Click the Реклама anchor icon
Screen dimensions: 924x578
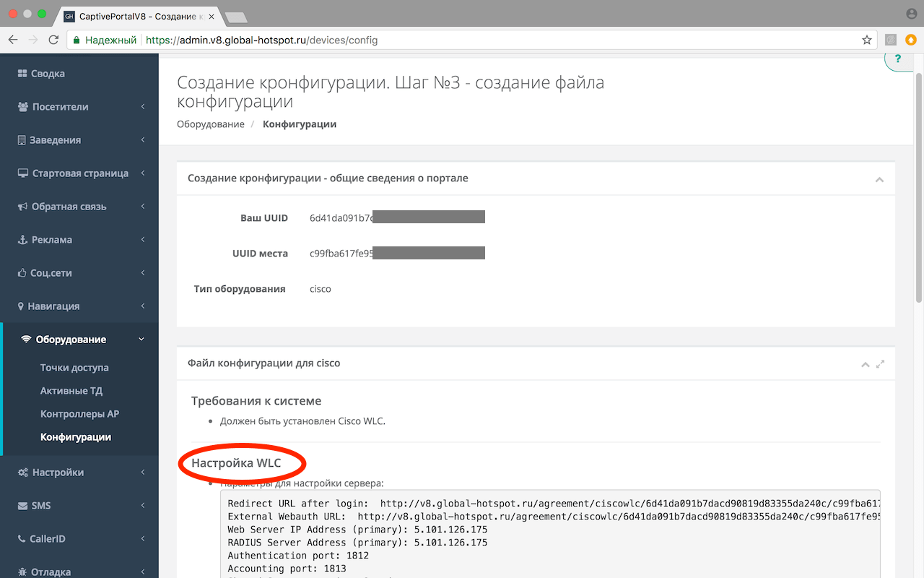(x=22, y=240)
